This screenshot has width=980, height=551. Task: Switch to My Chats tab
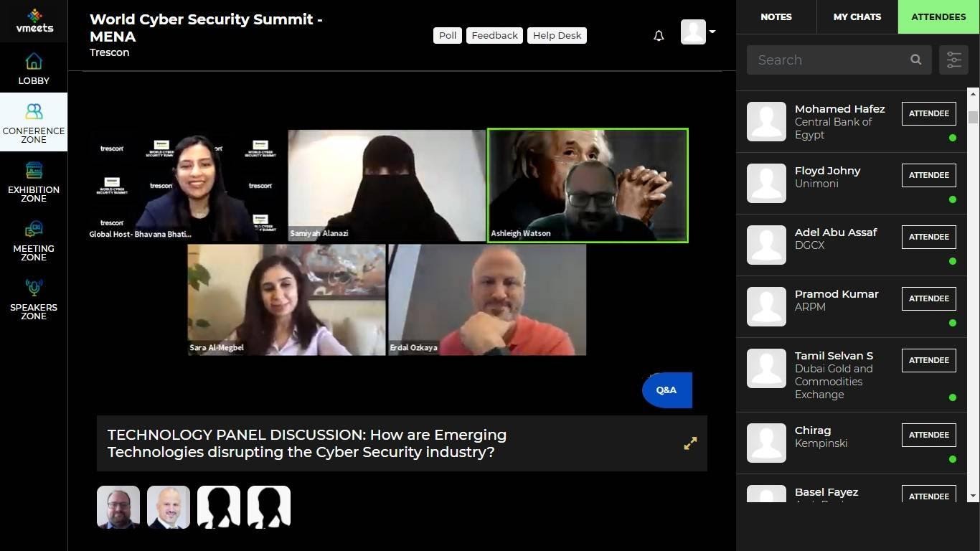(857, 17)
